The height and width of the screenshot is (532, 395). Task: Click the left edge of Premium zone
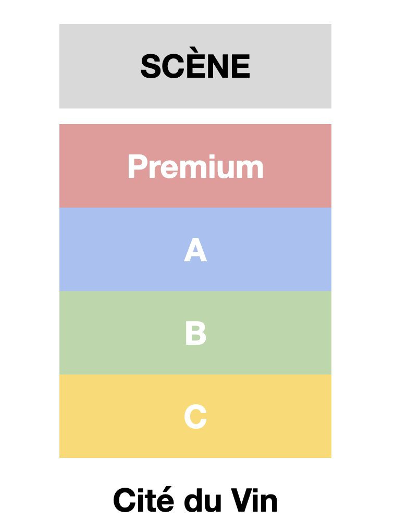point(66,166)
